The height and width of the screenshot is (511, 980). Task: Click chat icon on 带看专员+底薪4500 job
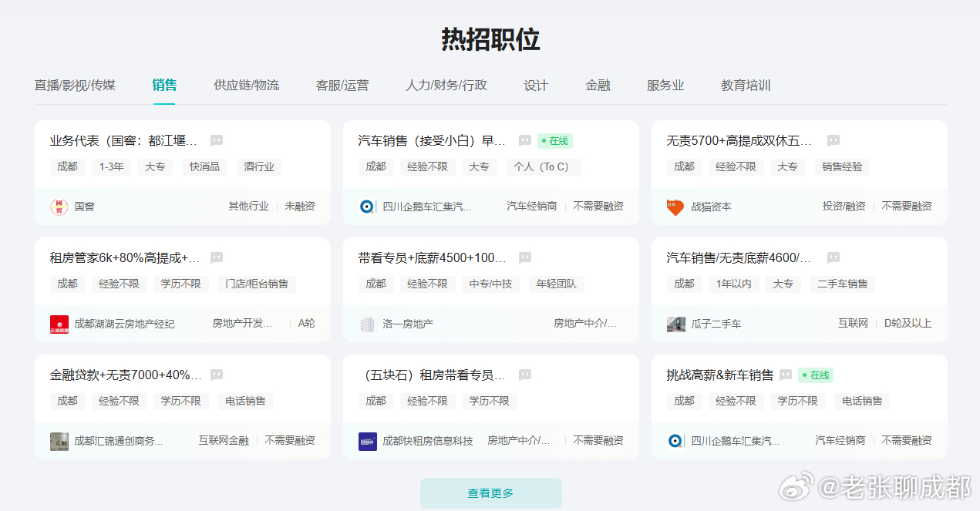[525, 258]
